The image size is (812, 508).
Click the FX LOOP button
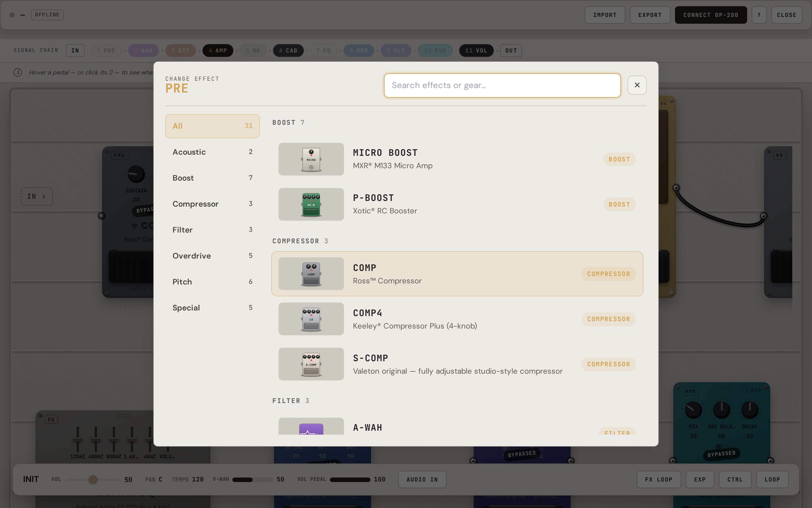[x=659, y=479]
